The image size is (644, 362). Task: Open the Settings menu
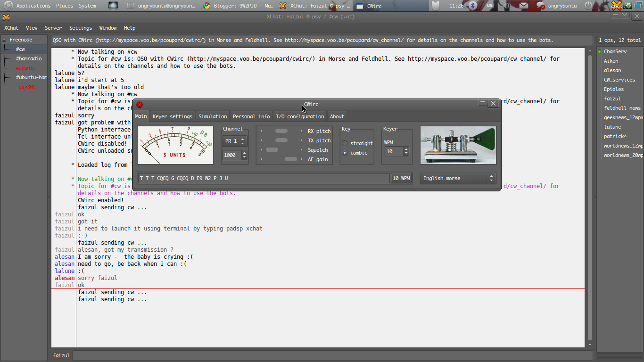[81, 28]
